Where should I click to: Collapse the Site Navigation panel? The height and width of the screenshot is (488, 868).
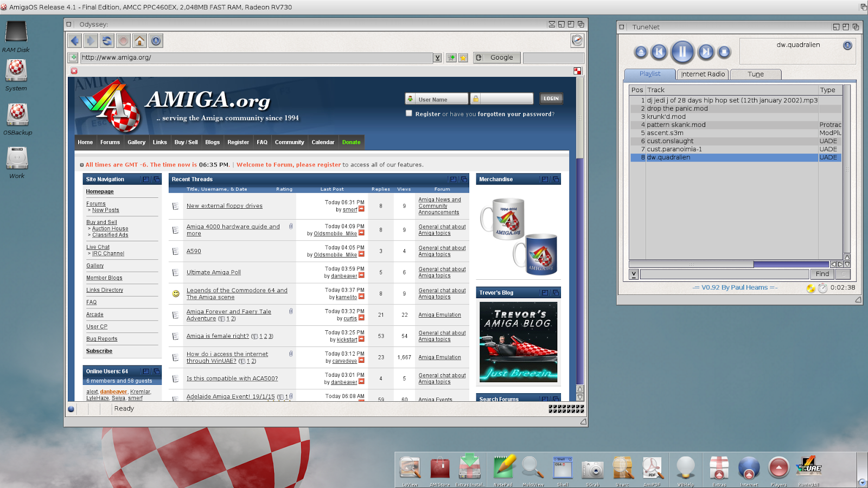click(145, 179)
